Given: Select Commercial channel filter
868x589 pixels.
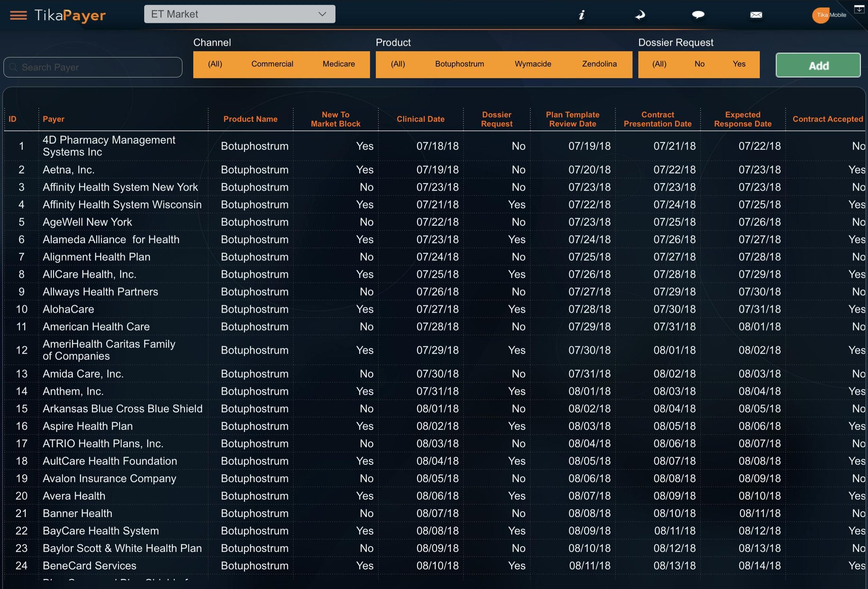Looking at the screenshot, I should pos(272,64).
